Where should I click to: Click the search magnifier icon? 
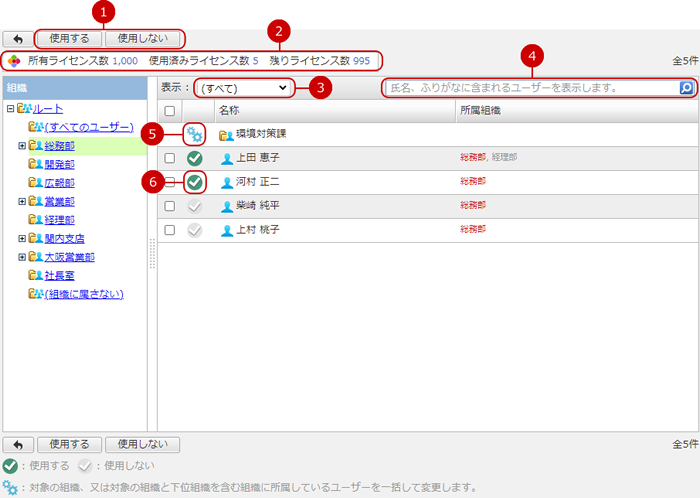point(686,87)
